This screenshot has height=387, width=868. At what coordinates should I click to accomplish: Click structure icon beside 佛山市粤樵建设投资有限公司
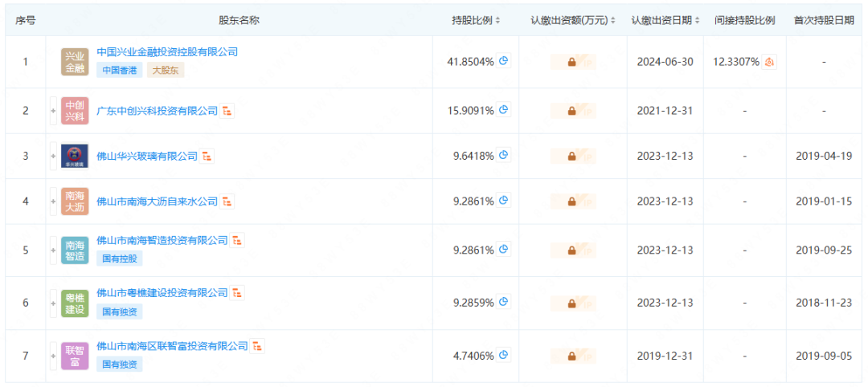pyautogui.click(x=238, y=293)
